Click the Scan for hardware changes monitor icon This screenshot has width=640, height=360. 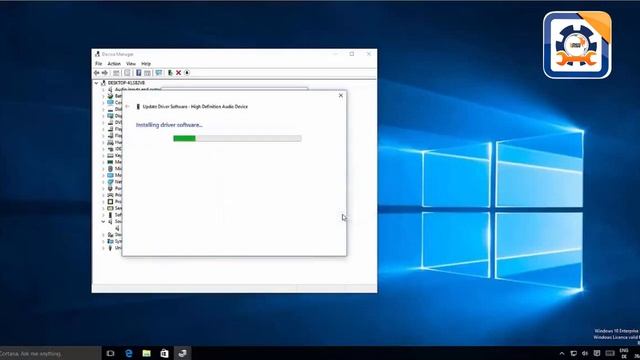(x=158, y=73)
